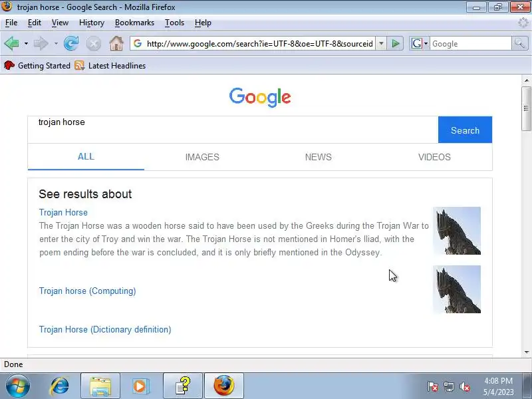Launch Internet Explorer from taskbar
The height and width of the screenshot is (399, 532).
click(x=59, y=386)
